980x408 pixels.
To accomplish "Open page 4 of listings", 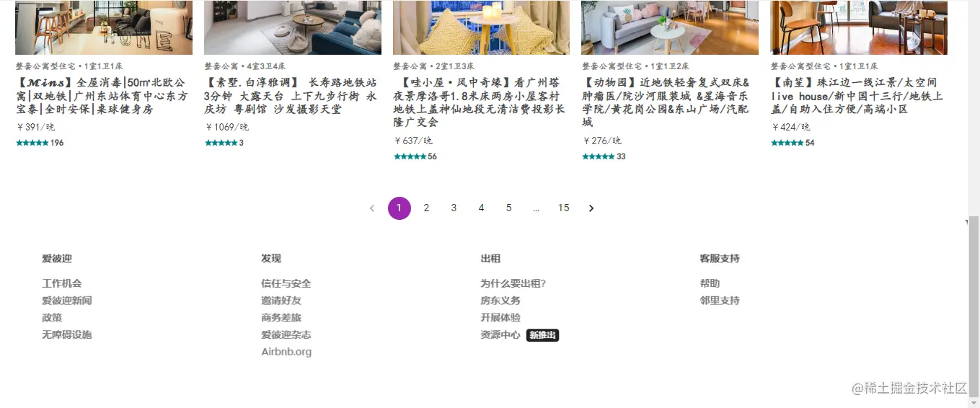I will tap(481, 208).
